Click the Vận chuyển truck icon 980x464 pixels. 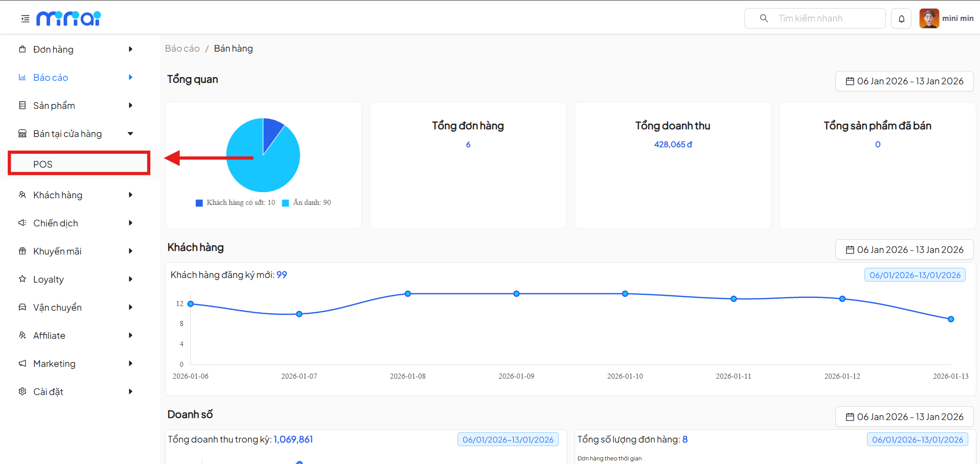pyautogui.click(x=22, y=307)
